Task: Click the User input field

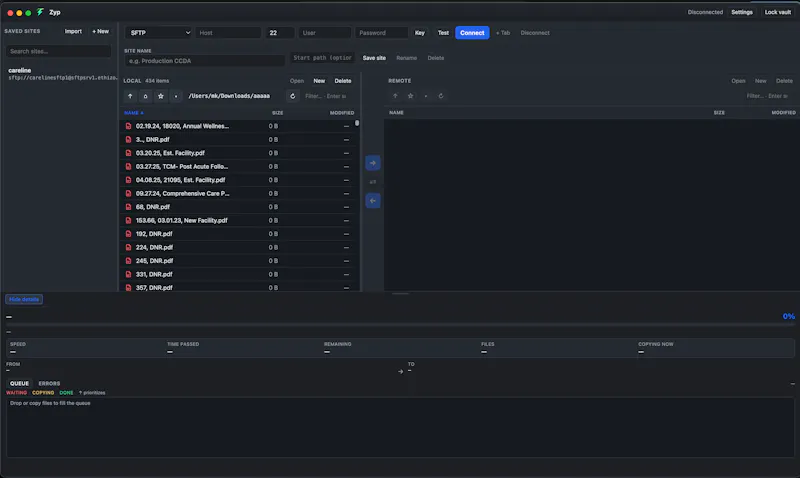Action: click(x=325, y=33)
